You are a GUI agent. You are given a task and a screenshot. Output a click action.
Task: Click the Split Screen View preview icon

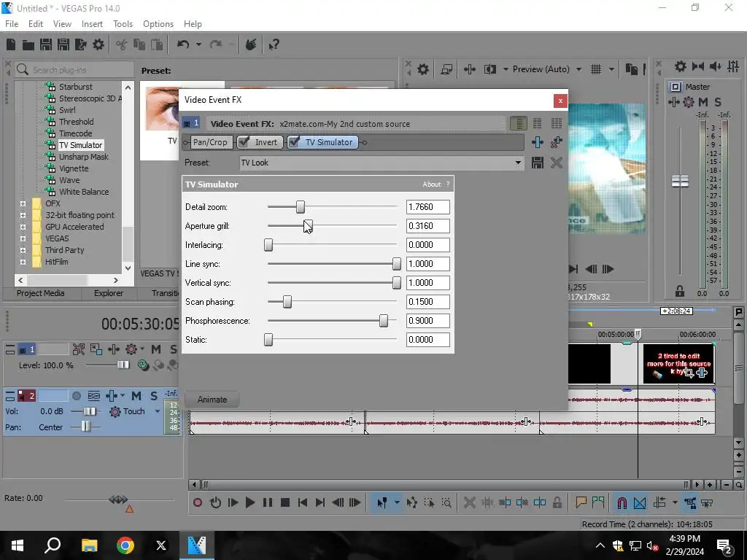489,69
